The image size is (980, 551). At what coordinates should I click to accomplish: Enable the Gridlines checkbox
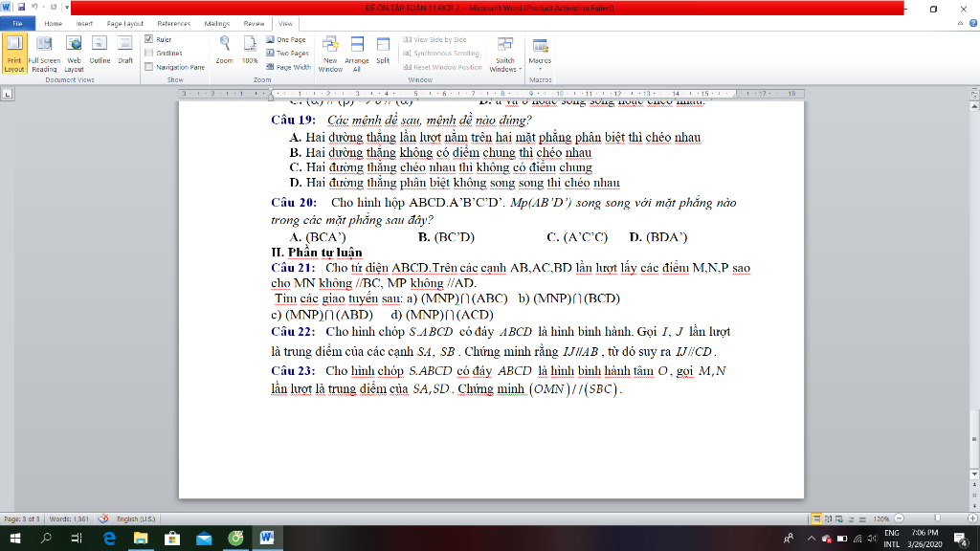[x=148, y=54]
